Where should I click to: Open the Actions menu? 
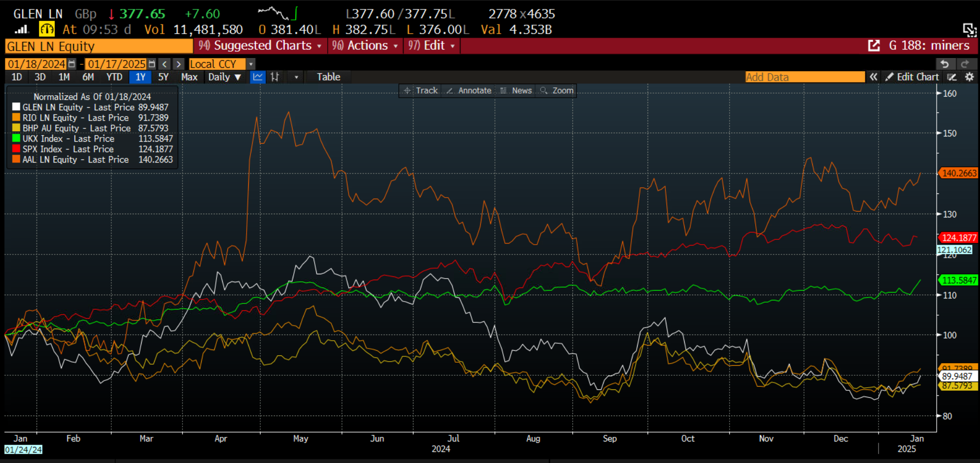[x=365, y=45]
